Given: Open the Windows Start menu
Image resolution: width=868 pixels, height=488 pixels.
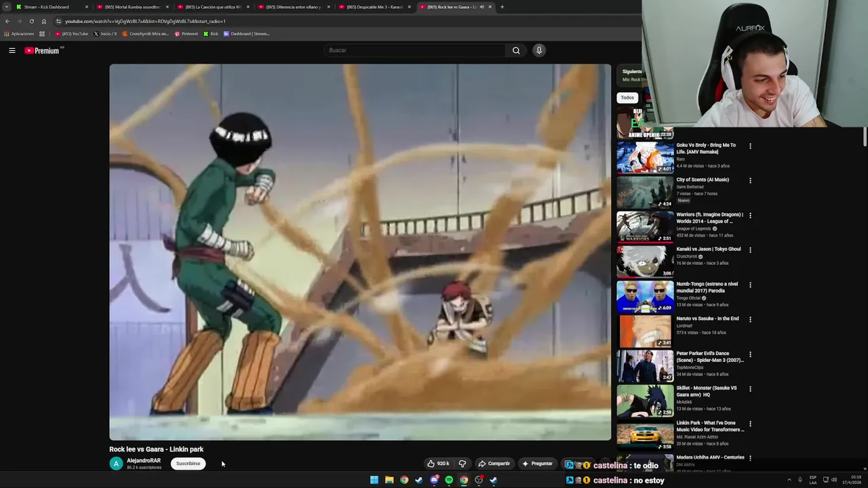Looking at the screenshot, I should [x=374, y=480].
